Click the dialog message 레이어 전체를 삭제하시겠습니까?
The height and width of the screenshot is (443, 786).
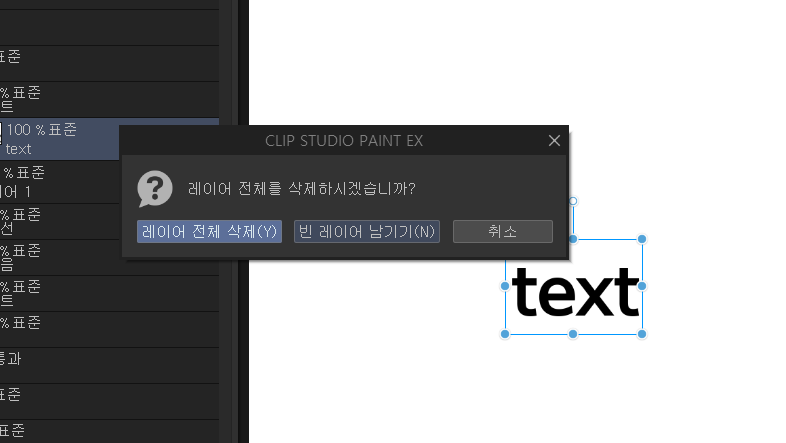[302, 189]
